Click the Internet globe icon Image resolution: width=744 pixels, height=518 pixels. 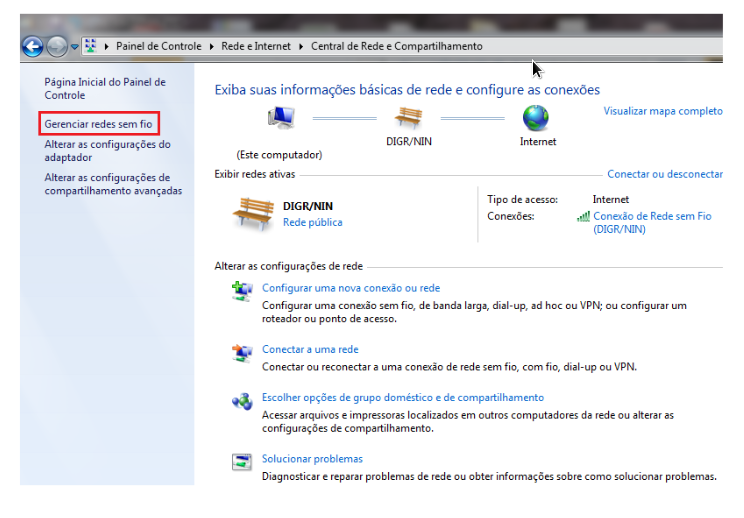[x=536, y=118]
